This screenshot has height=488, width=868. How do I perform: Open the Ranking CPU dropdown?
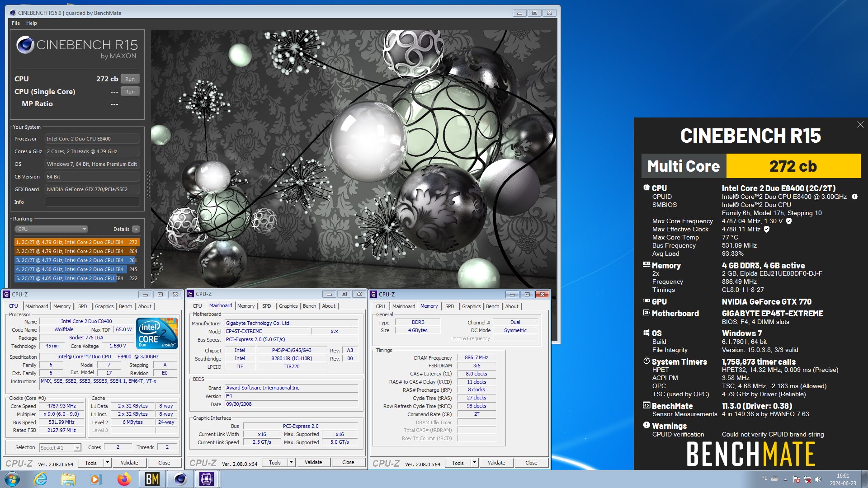tap(52, 229)
